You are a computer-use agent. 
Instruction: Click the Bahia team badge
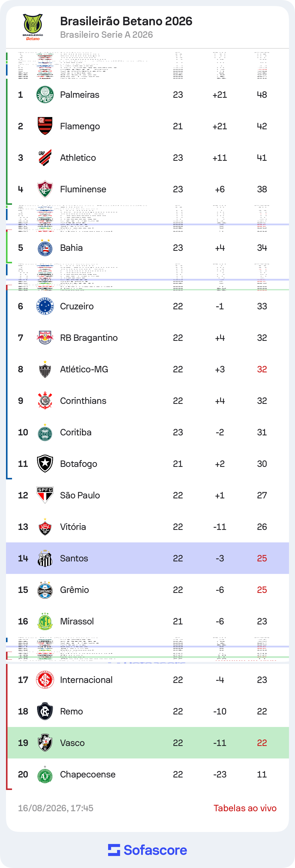click(45, 248)
